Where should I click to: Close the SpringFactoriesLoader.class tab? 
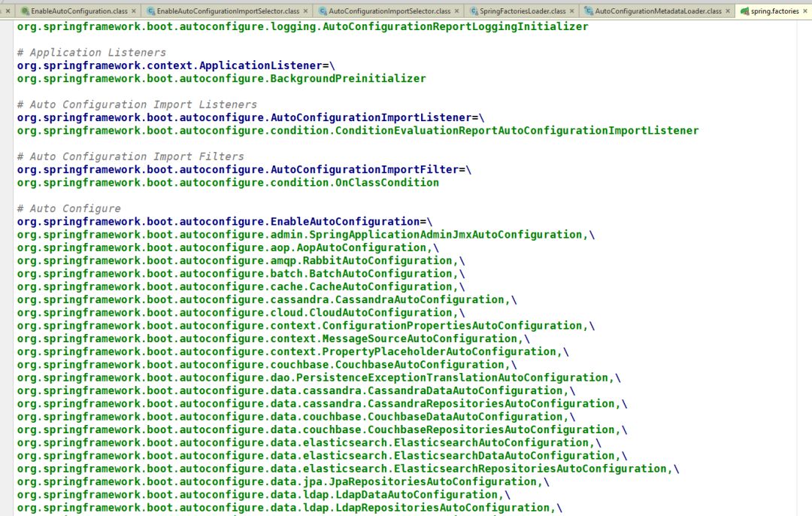(x=571, y=11)
